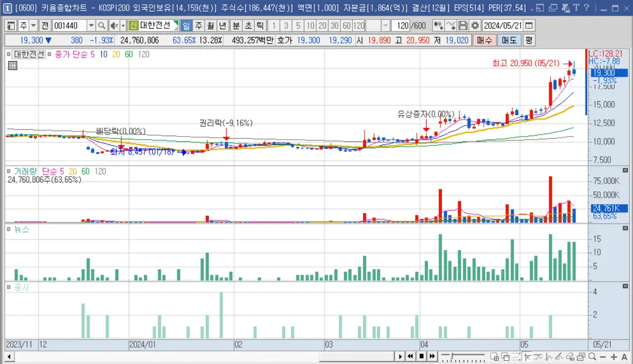633x364 pixels.
Task: Choose the 3 interval button
Action: coord(286,26)
